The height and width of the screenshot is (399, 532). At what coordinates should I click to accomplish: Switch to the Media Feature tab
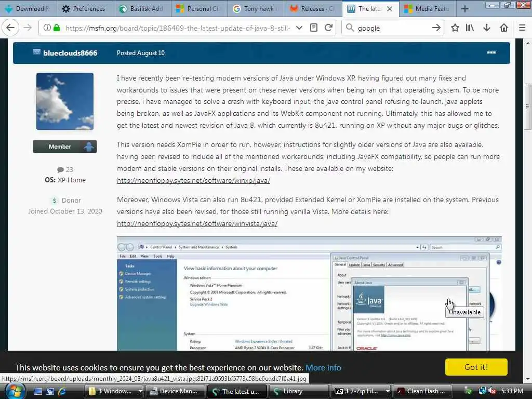(x=428, y=9)
